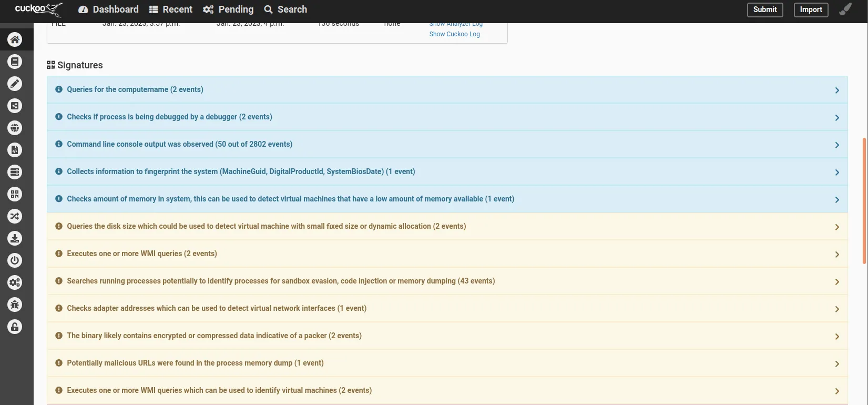Click 'Checks adapter addresses' signature text
Image resolution: width=868 pixels, height=405 pixels.
coord(217,308)
